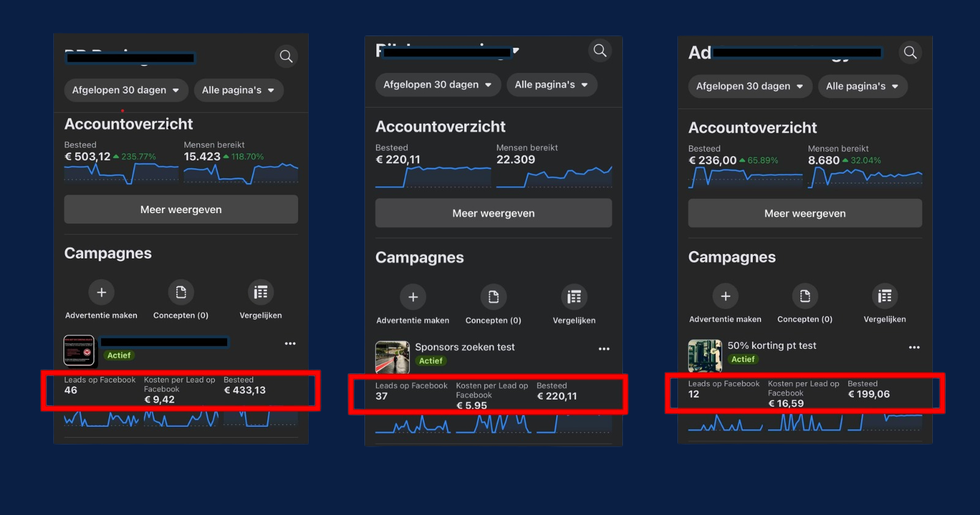
Task: Click the Advertentie maken plus icon, left panel
Action: click(102, 293)
